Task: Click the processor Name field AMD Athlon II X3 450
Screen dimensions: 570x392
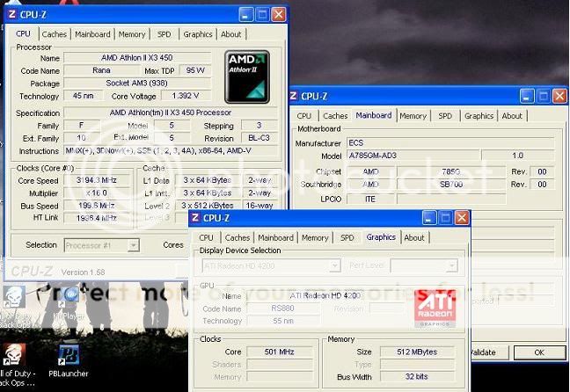Action: point(137,58)
